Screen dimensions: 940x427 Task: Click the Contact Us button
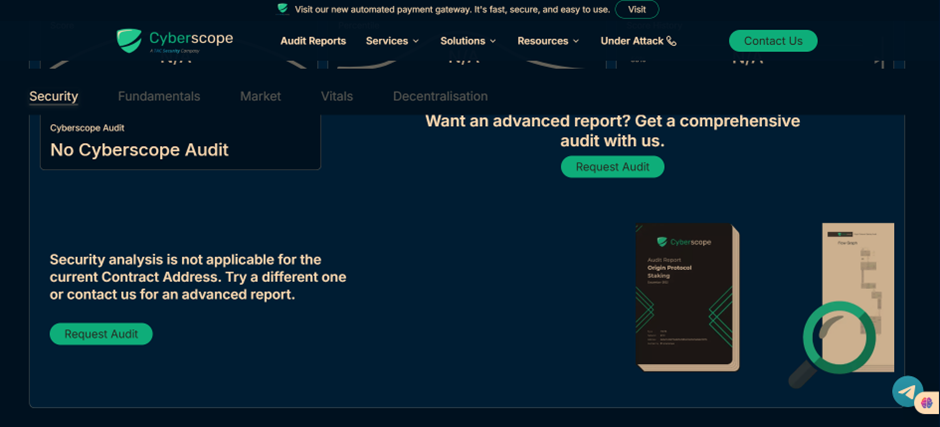[773, 41]
